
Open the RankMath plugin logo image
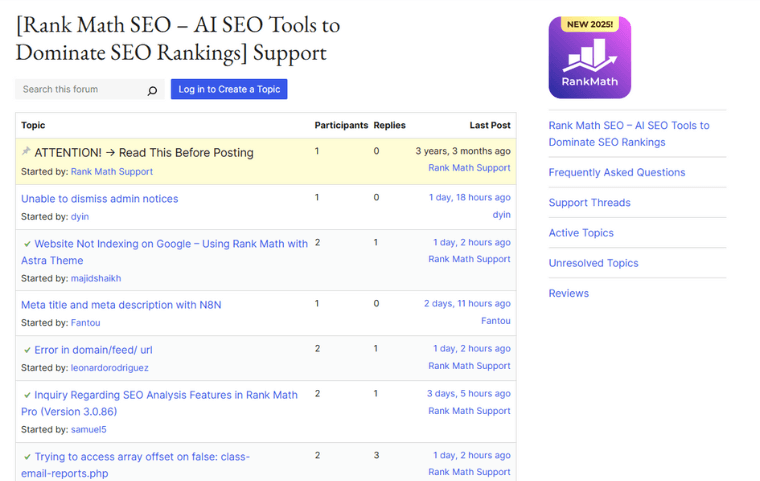click(589, 57)
